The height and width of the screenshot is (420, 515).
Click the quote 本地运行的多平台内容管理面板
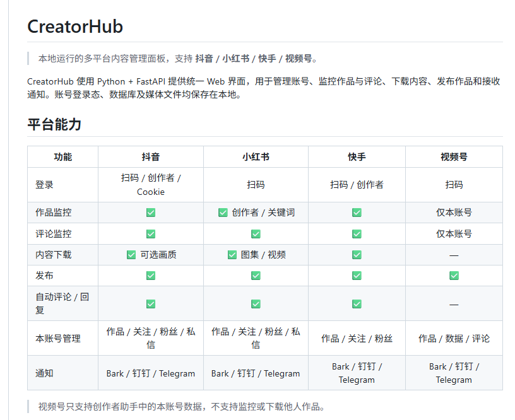click(178, 59)
